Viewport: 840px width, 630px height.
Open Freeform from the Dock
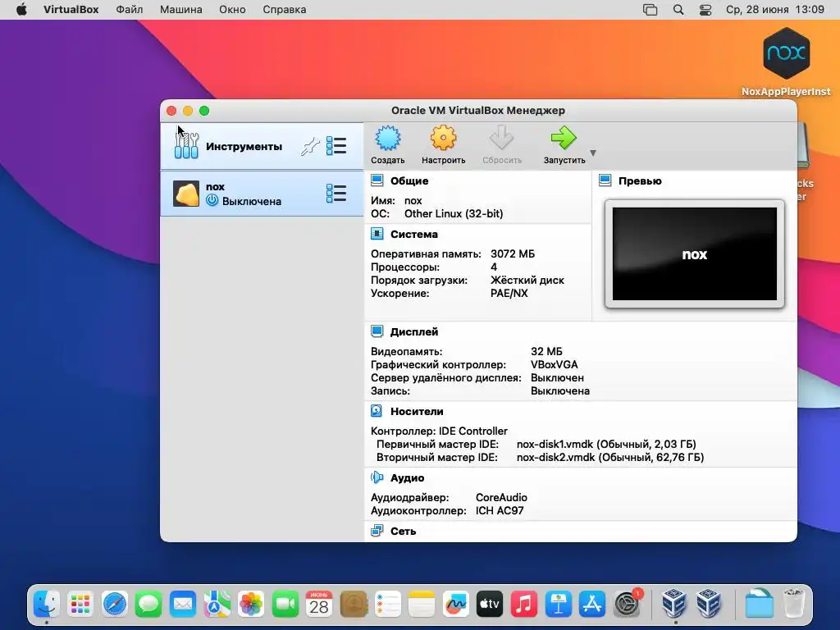point(456,605)
